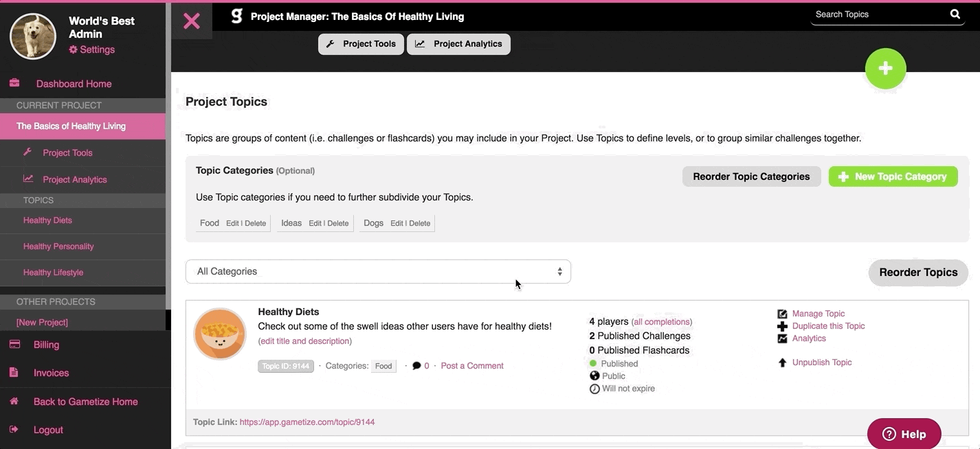Open the Help button
Screen dimensions: 980x449
pyautogui.click(x=904, y=434)
